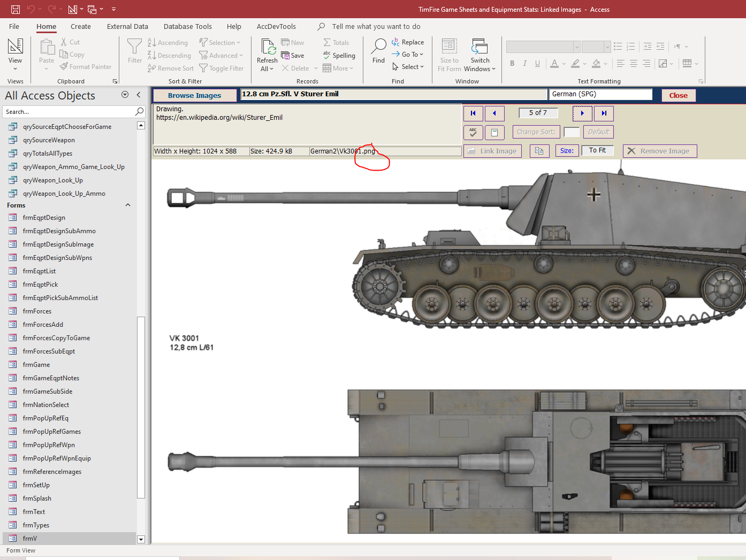Click the copy icon button beside Link Image
The image size is (746, 560).
click(x=539, y=151)
